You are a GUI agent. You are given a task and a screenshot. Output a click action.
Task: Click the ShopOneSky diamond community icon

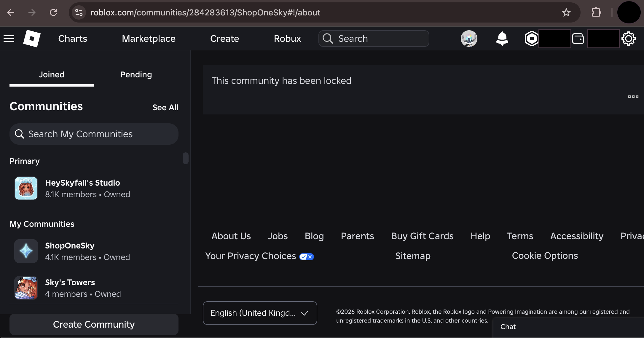coord(26,251)
